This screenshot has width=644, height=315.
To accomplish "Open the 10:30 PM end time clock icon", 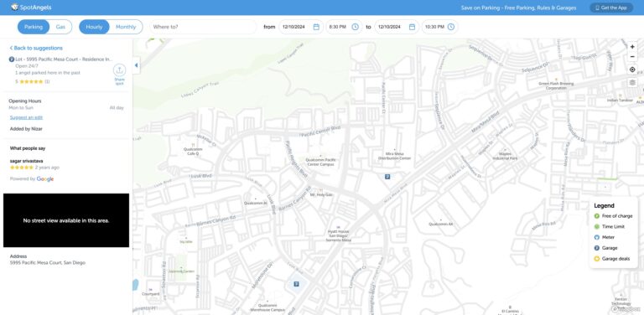I will pos(451,27).
